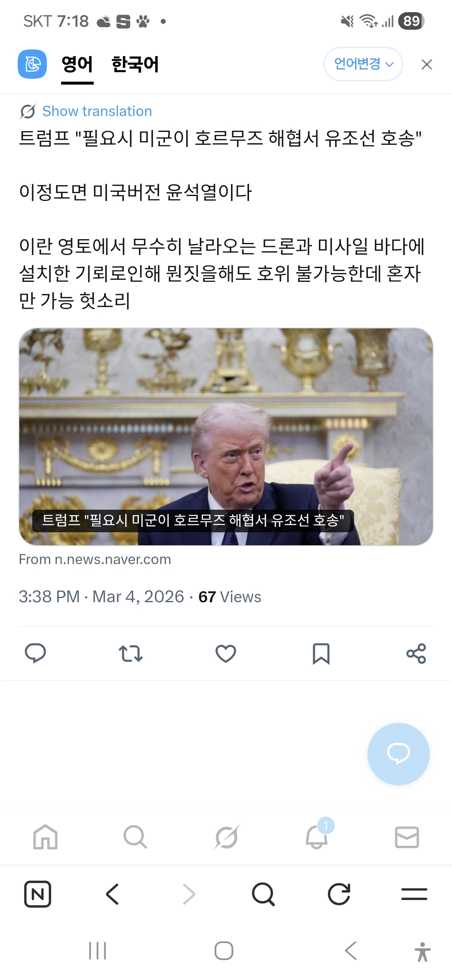
Task: Open share options for the post
Action: tap(416, 653)
